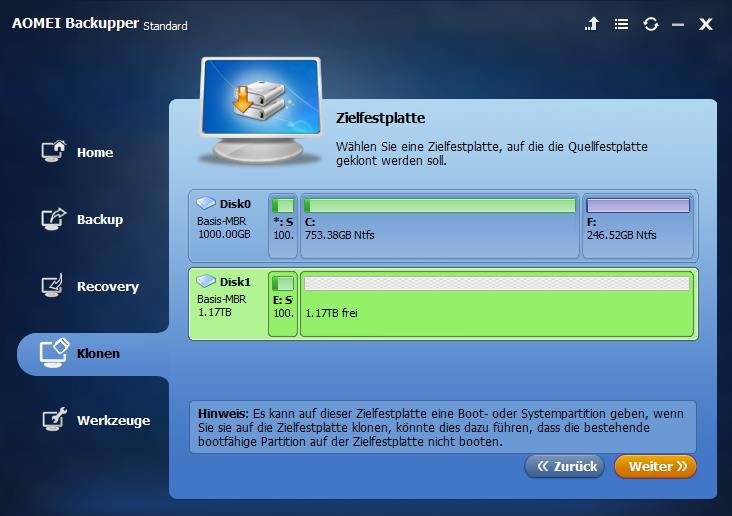Click the upgrade arrow icon in title bar
732x516 pixels.
tap(592, 24)
